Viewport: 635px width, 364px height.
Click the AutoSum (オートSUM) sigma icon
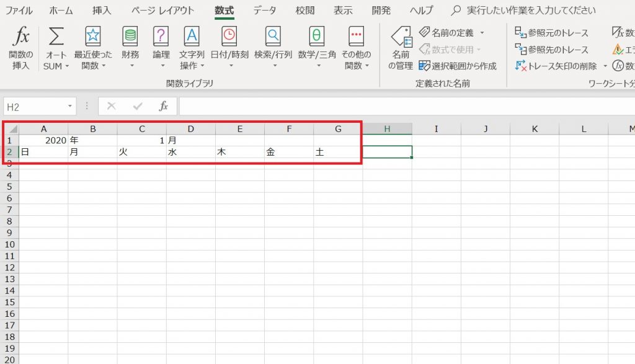[x=56, y=37]
